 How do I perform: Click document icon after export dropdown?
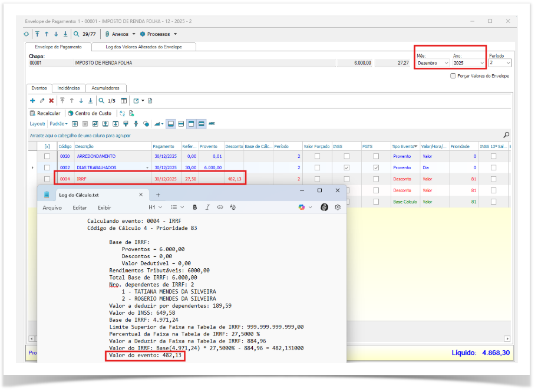click(x=150, y=101)
